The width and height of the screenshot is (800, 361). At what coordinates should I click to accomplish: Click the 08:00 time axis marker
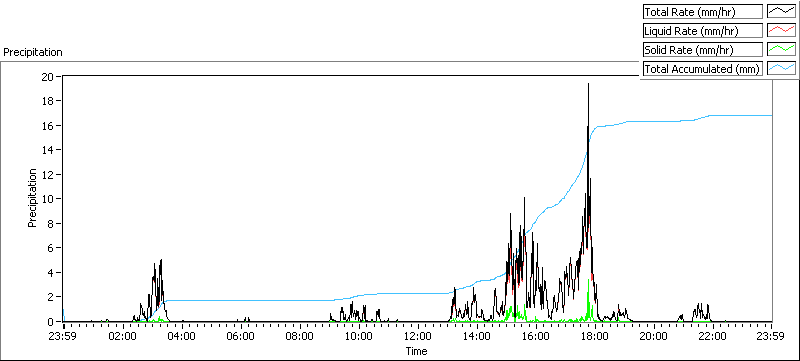coord(299,336)
